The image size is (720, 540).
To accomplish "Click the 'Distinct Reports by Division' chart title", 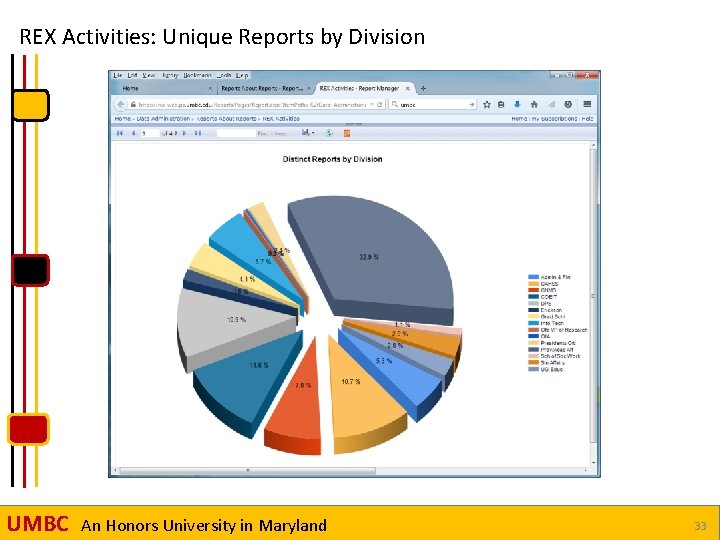I will (332, 159).
